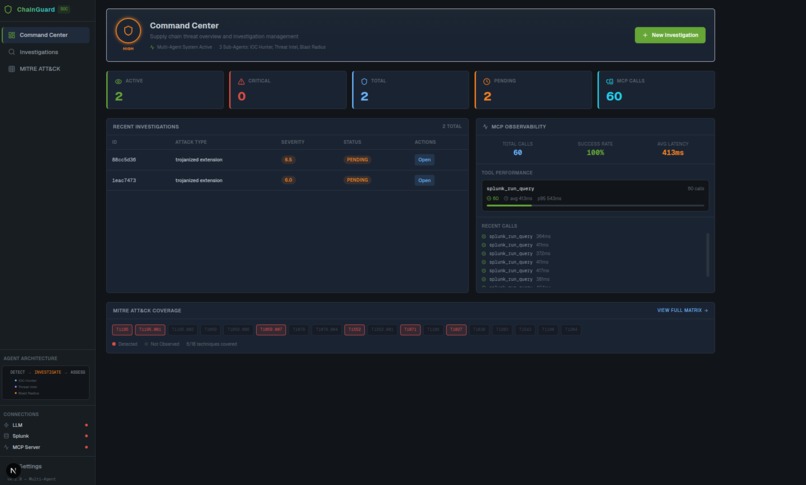Click the success icon of the 364ms call
This screenshot has height=485, width=806.
click(484, 236)
